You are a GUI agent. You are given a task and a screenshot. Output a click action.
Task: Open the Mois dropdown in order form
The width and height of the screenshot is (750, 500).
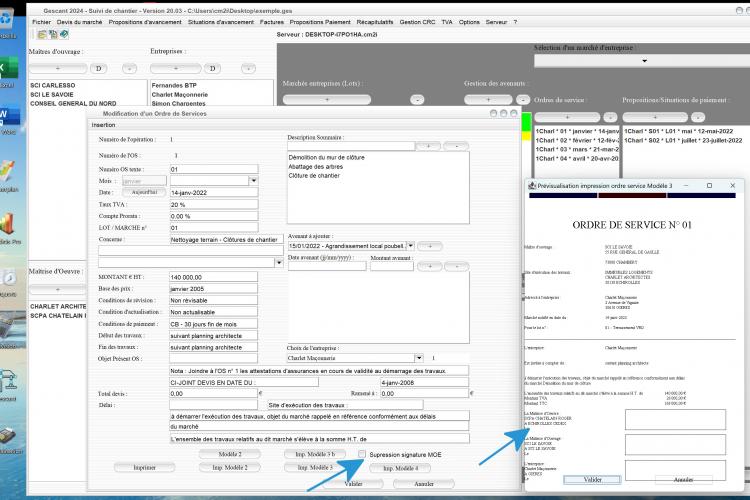click(254, 181)
